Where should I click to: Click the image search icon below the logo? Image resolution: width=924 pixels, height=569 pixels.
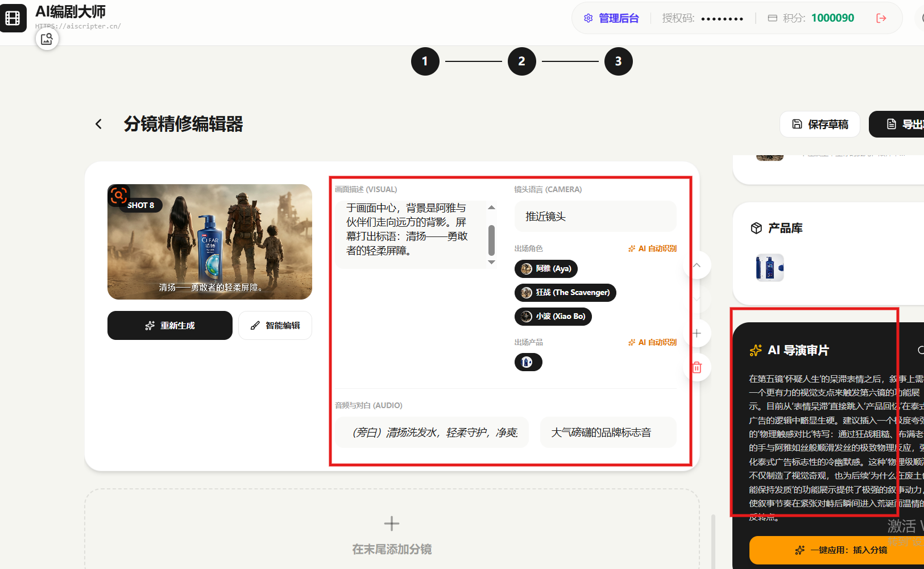pos(47,39)
